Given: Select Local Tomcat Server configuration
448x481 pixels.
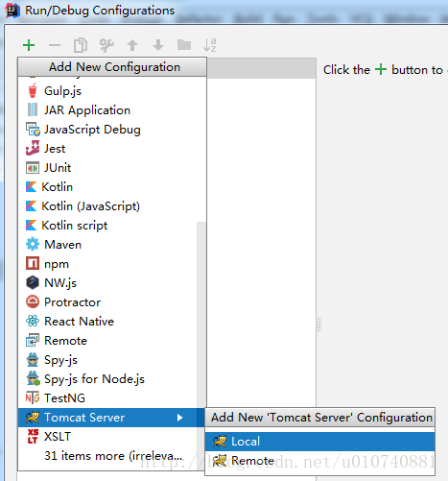Looking at the screenshot, I should (x=319, y=442).
